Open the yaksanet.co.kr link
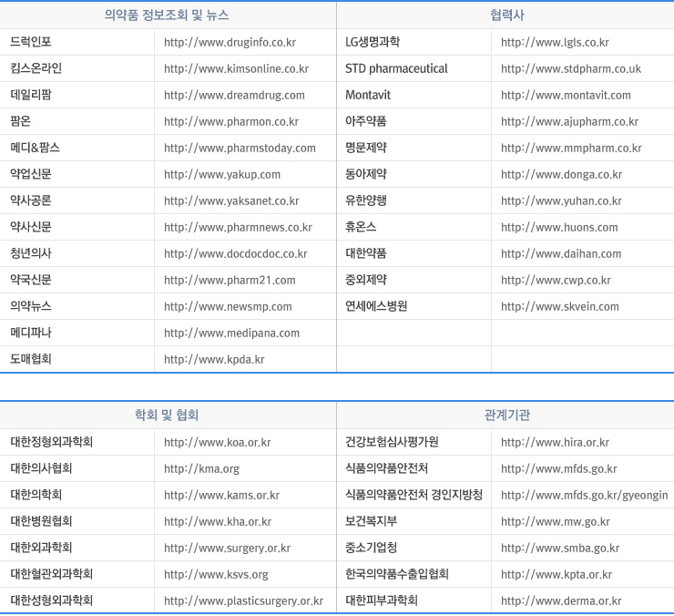 231,200
